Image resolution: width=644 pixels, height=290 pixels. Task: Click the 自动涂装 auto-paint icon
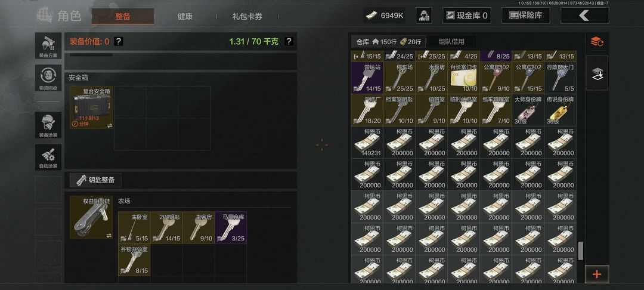pyautogui.click(x=48, y=158)
